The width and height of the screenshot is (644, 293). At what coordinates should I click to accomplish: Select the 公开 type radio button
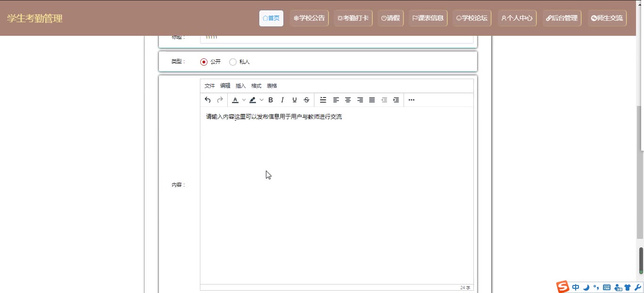coord(204,62)
